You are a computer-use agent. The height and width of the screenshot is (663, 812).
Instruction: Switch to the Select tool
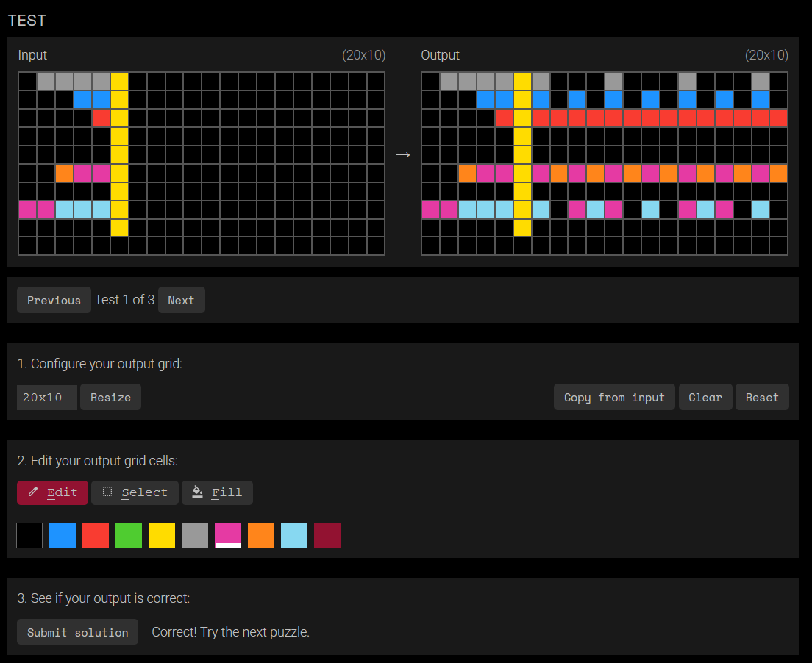135,492
